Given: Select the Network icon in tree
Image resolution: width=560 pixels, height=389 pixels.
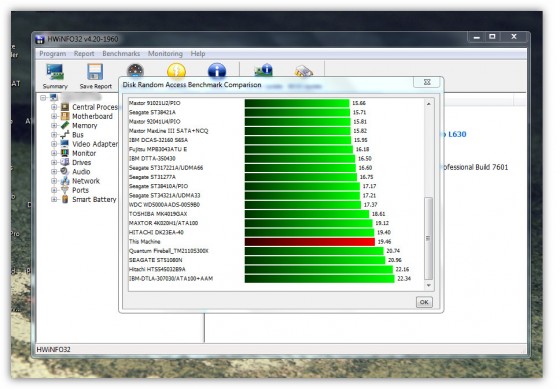Looking at the screenshot, I should tap(65, 181).
